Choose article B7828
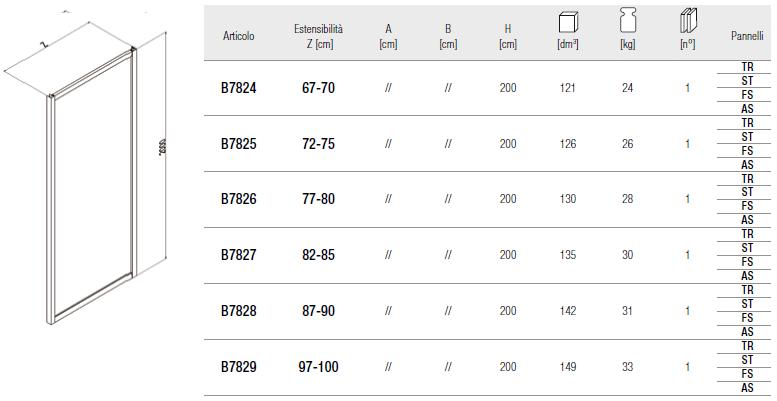This screenshot has width=777, height=401. (x=238, y=311)
